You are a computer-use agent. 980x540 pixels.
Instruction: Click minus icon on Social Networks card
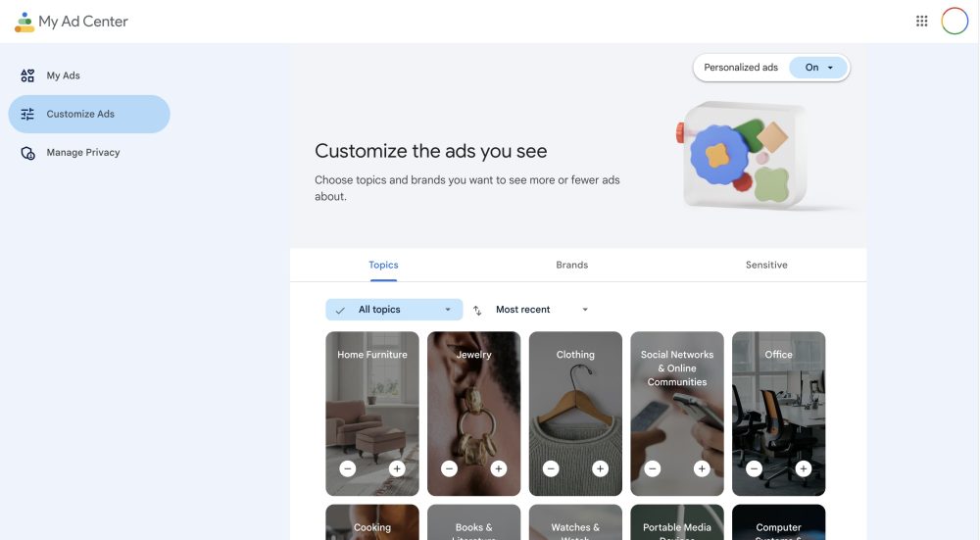point(653,468)
